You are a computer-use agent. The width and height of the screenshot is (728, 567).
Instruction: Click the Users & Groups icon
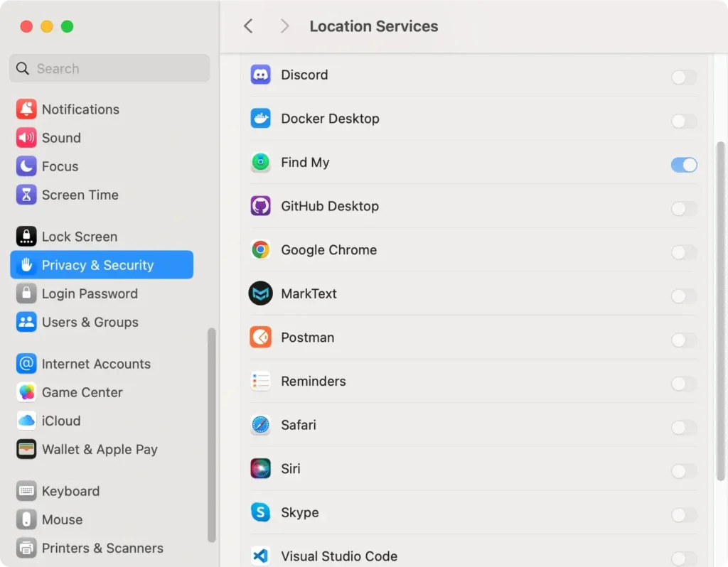[x=26, y=322]
